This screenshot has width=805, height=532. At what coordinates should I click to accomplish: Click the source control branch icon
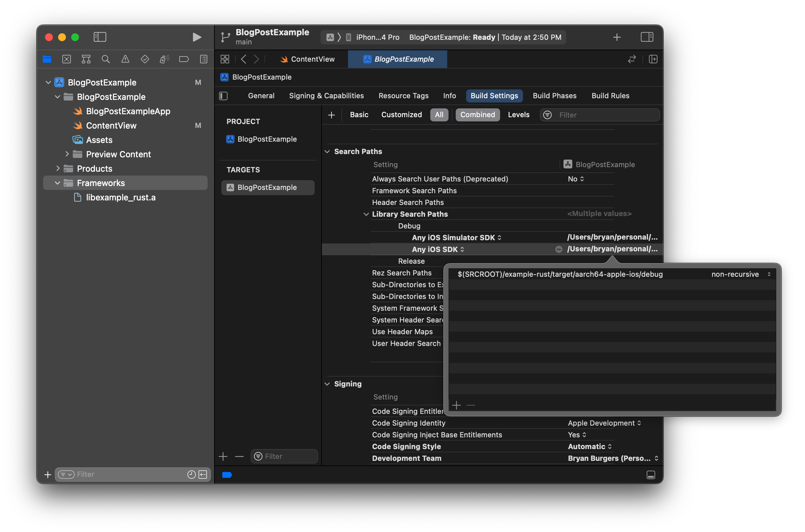click(x=225, y=37)
